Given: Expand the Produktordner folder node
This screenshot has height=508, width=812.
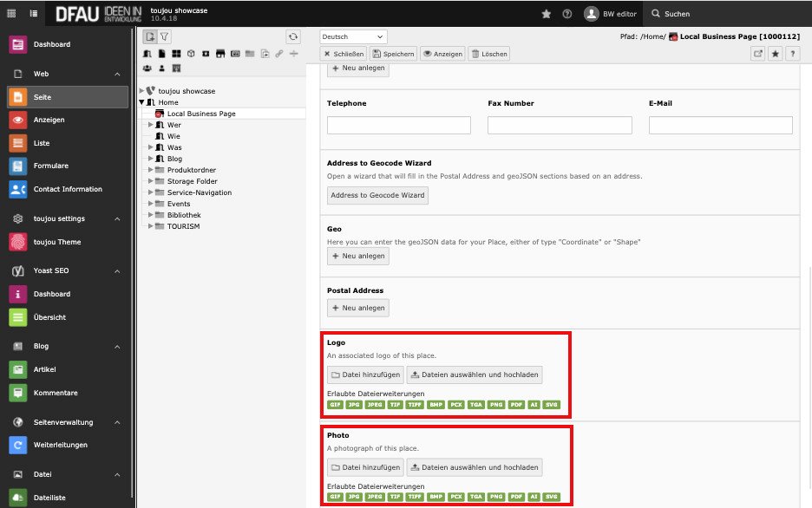Looking at the screenshot, I should (x=151, y=170).
